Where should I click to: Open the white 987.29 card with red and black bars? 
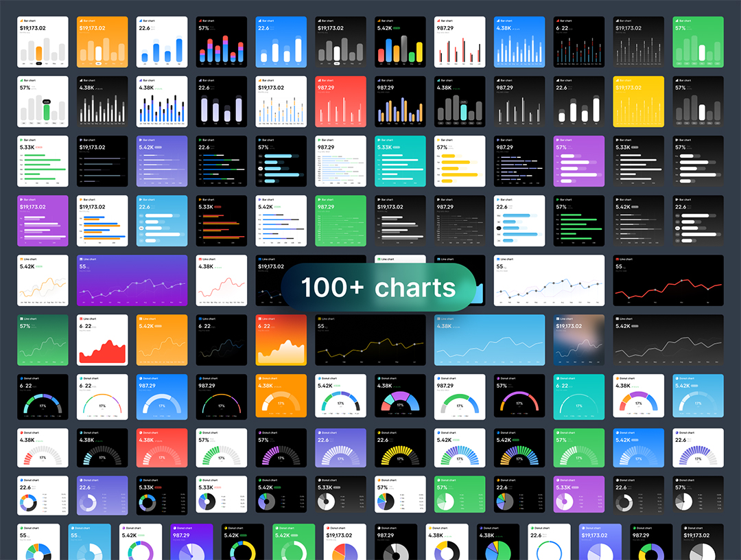point(460,42)
